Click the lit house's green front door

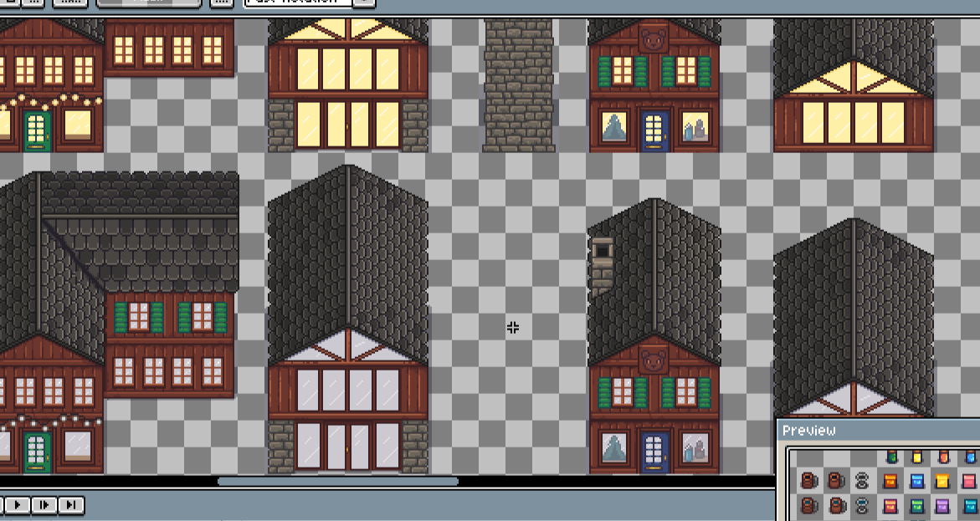tap(36, 130)
